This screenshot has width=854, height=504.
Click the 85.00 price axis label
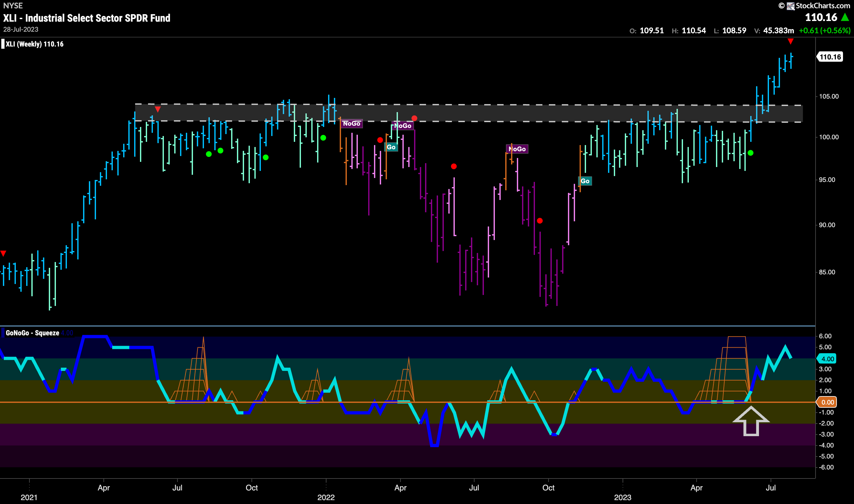[x=827, y=272]
